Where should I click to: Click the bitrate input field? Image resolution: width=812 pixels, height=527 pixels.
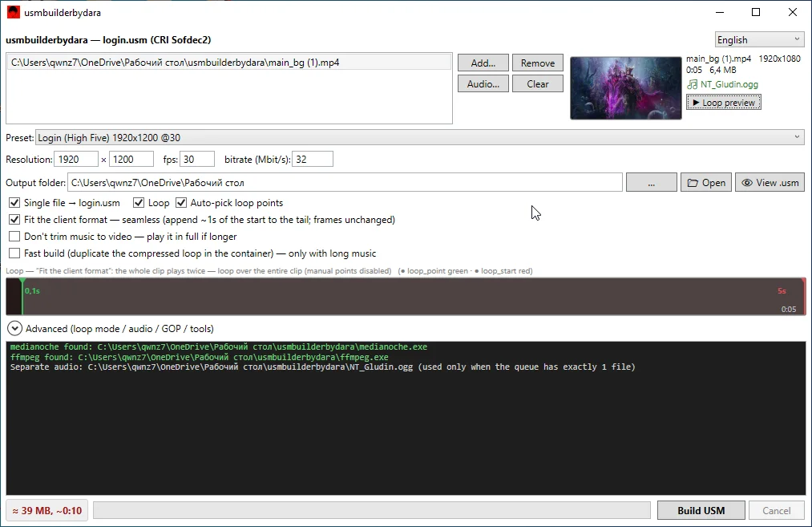313,160
